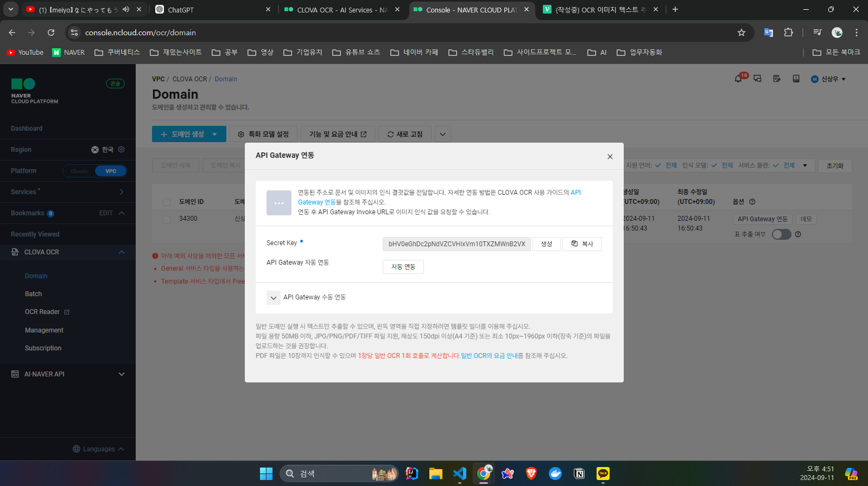This screenshot has height=486, width=868.
Task: Click the Region settings gear icon
Action: click(x=122, y=150)
